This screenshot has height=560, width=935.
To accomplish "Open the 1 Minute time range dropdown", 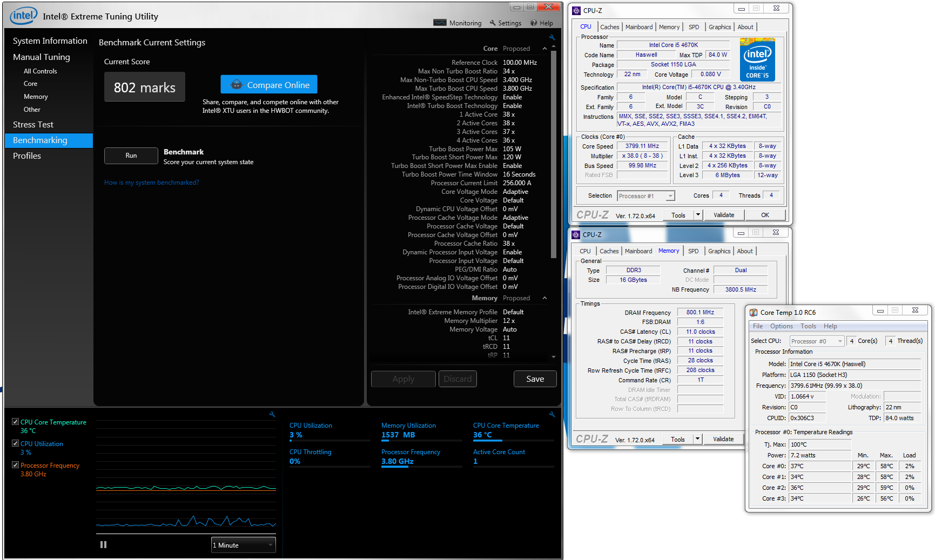I will 243,545.
